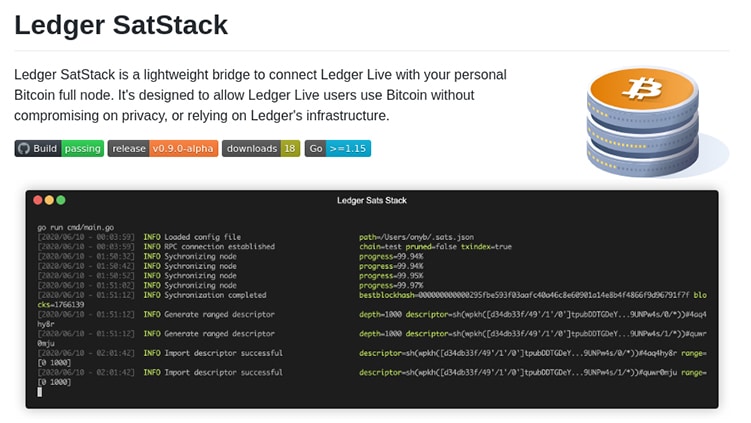The height and width of the screenshot is (423, 751).
Task: Click the yellow dot in terminal window
Action: coord(49,200)
